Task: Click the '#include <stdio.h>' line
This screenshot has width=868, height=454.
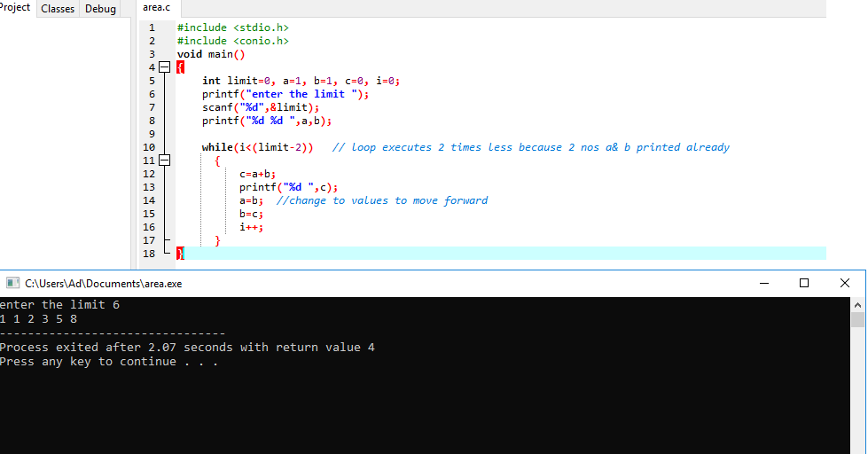Action: click(x=232, y=27)
